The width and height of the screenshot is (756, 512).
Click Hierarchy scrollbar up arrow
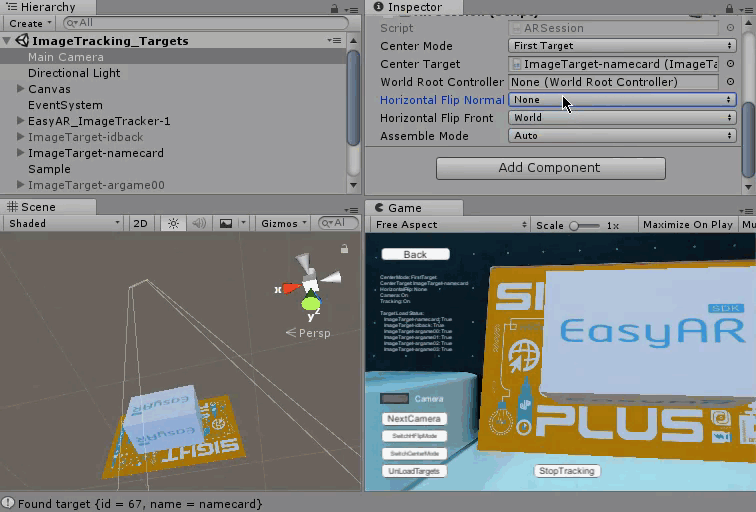coord(353,41)
